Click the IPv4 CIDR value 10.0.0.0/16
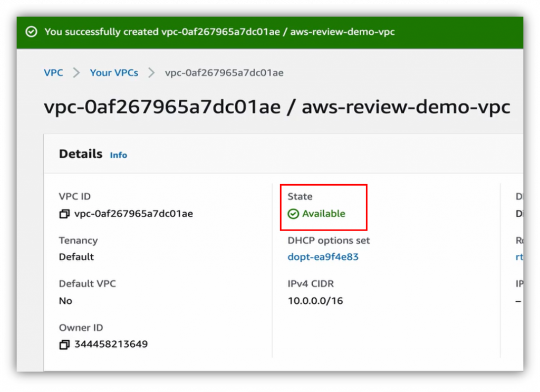 tap(315, 301)
